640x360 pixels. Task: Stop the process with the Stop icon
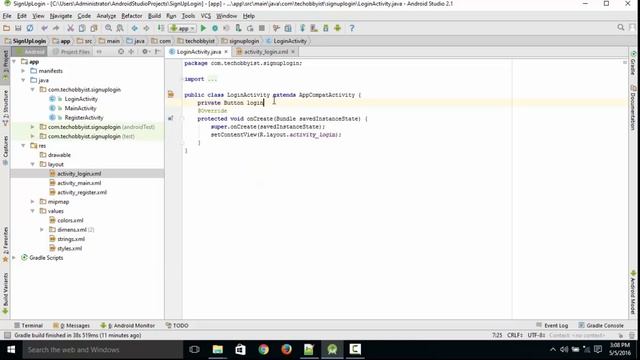pyautogui.click(x=262, y=28)
